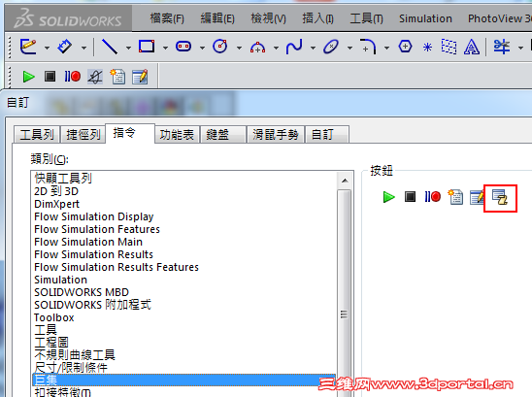Select the Smart Dimension icon
This screenshot has height=397, width=532.
(65, 47)
